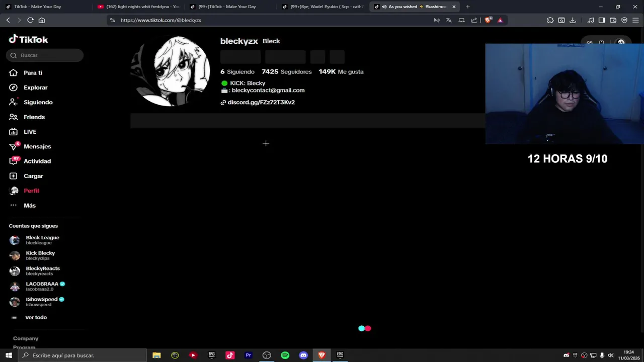Open Brave Rewards triangle icon
The image size is (644, 362).
(500, 20)
